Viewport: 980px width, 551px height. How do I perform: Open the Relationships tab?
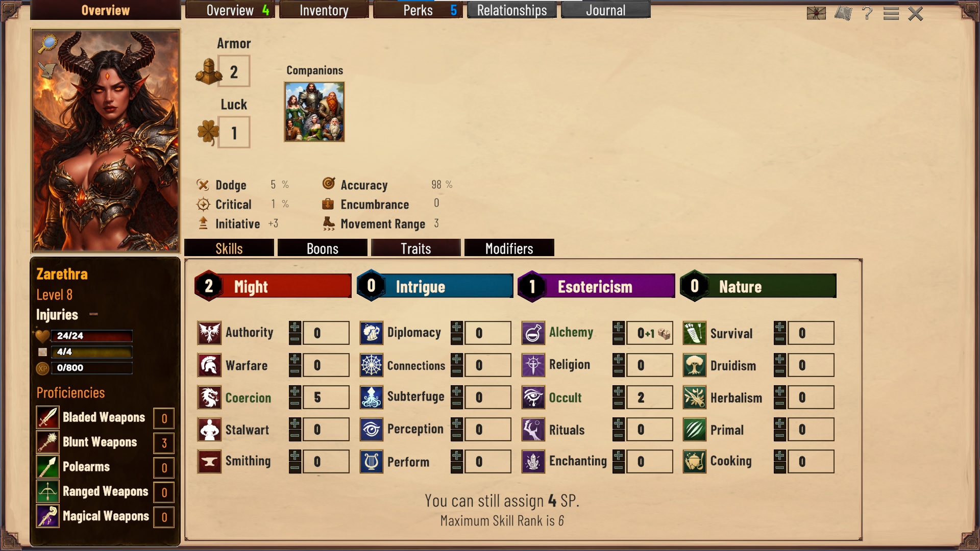pos(512,10)
